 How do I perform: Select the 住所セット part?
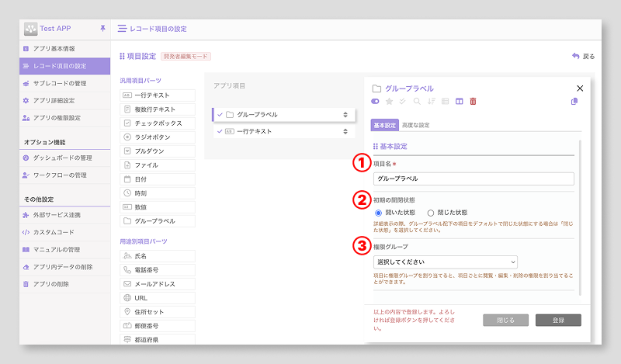(158, 312)
